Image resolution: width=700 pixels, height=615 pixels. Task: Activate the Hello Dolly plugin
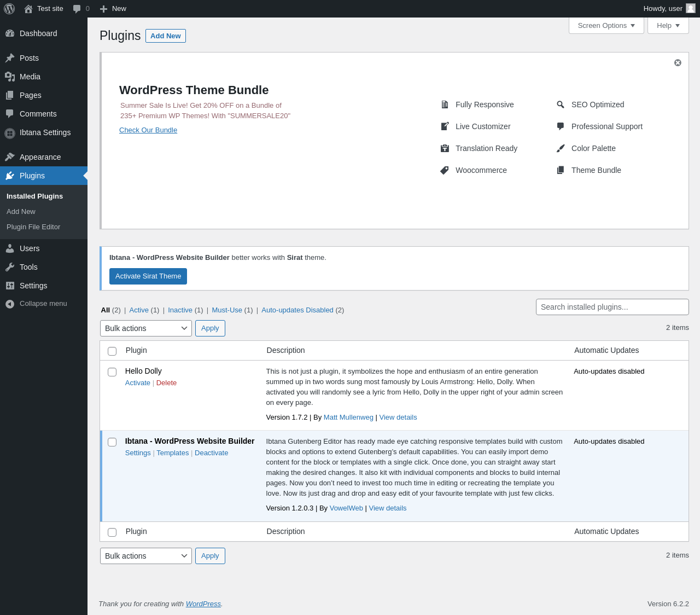click(138, 383)
